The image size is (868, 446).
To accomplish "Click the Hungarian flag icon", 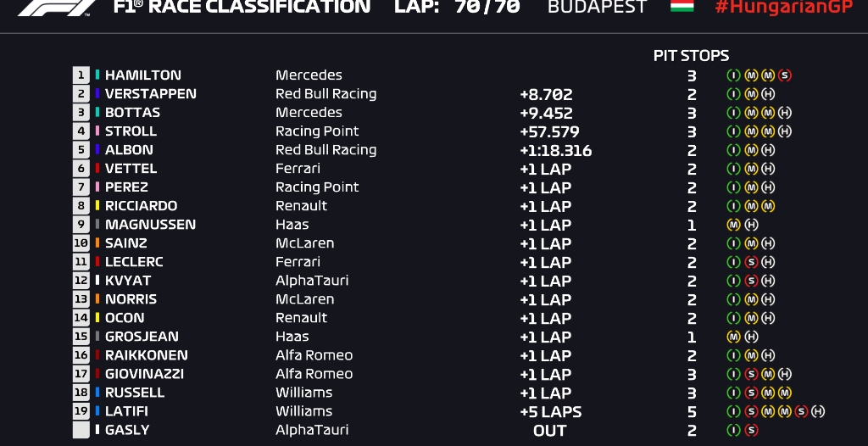I will click(x=682, y=6).
